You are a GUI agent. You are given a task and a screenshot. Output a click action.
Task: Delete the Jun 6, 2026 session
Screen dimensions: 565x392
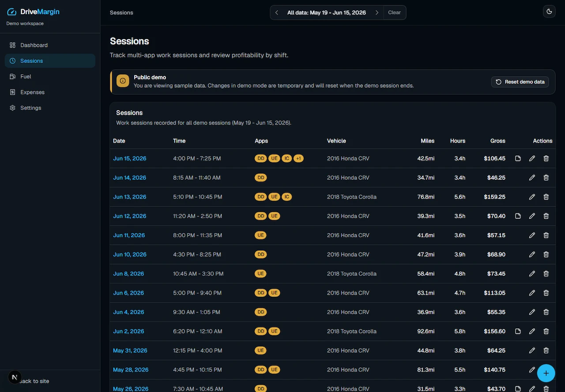546,293
